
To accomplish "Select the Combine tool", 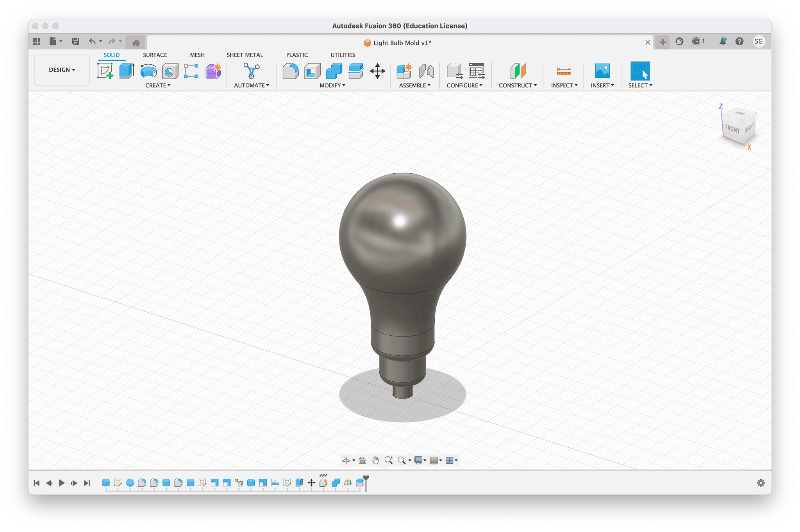I will 334,71.
